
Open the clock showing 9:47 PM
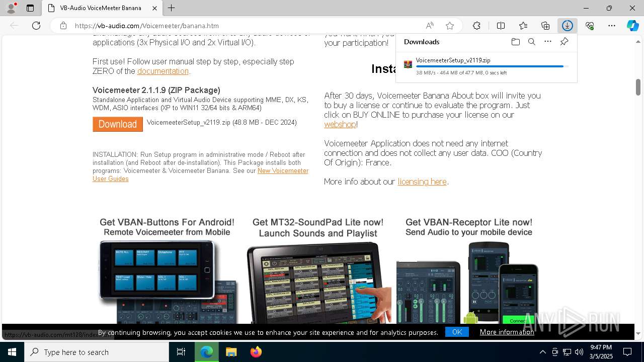[x=601, y=352]
